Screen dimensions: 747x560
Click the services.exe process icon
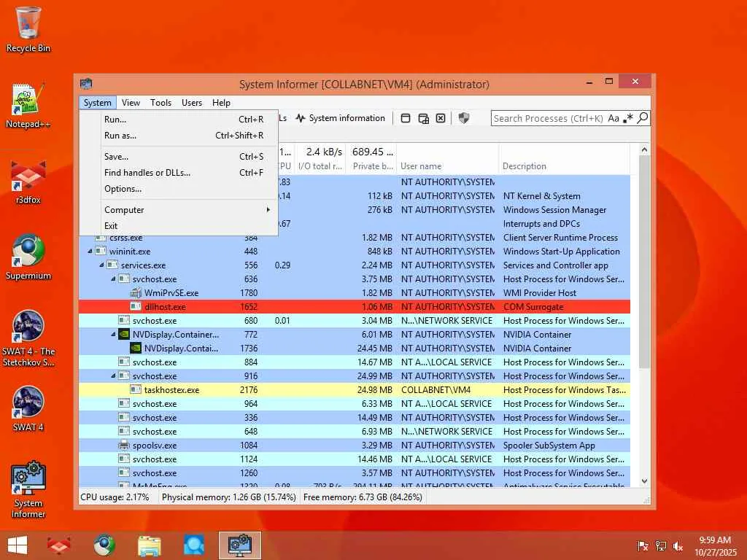112,264
